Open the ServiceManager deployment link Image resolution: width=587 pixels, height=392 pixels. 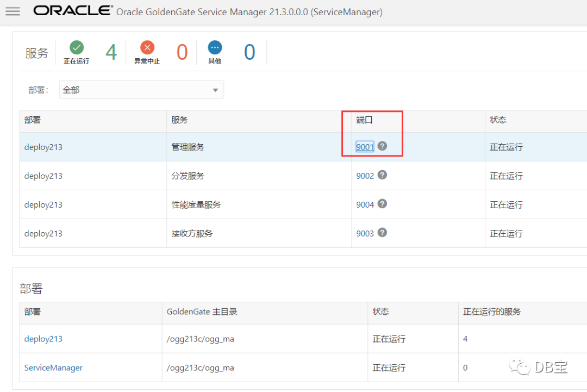pos(53,368)
